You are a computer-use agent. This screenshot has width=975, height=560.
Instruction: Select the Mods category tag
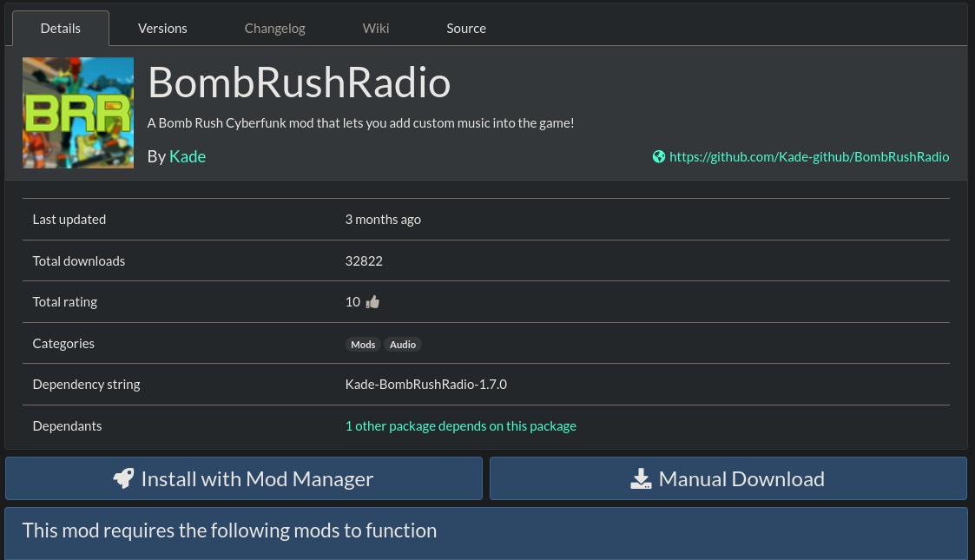363,345
